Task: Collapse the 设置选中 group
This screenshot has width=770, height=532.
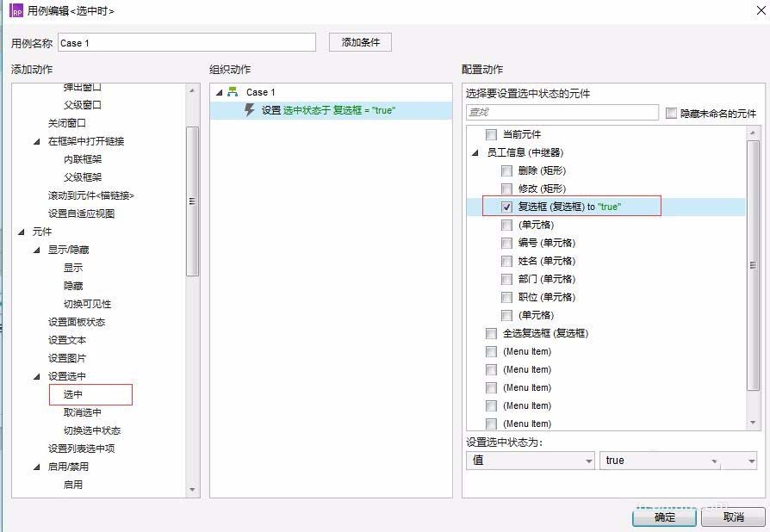Action: (36, 376)
